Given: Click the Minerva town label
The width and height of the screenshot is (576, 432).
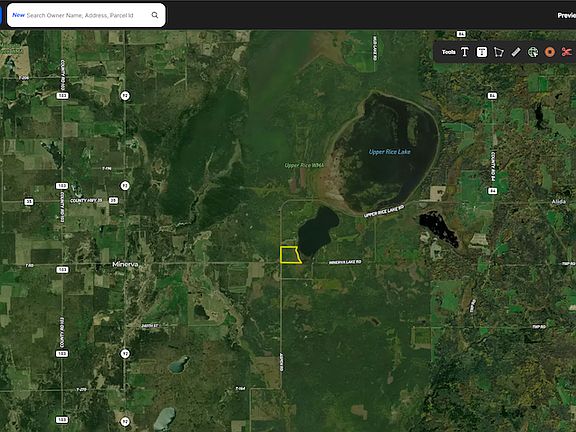Looking at the screenshot, I should click(x=125, y=264).
